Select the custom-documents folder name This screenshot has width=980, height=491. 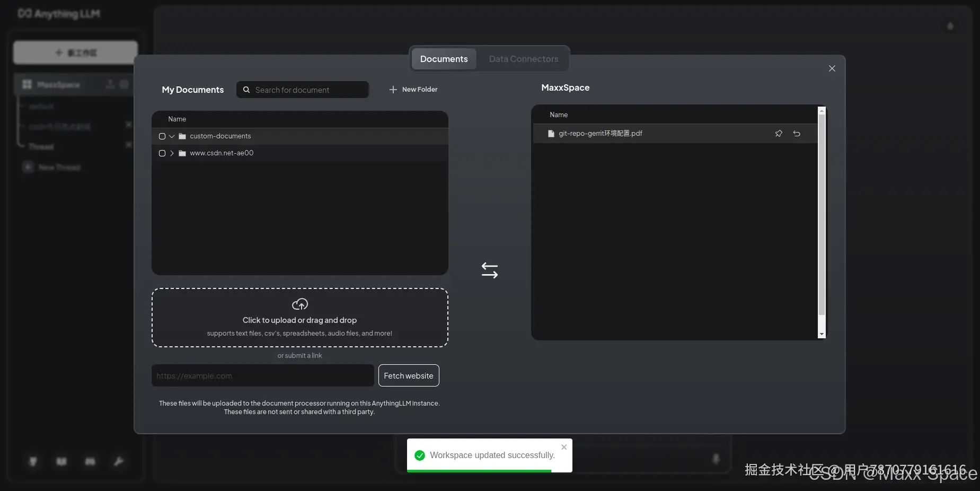[x=220, y=136]
